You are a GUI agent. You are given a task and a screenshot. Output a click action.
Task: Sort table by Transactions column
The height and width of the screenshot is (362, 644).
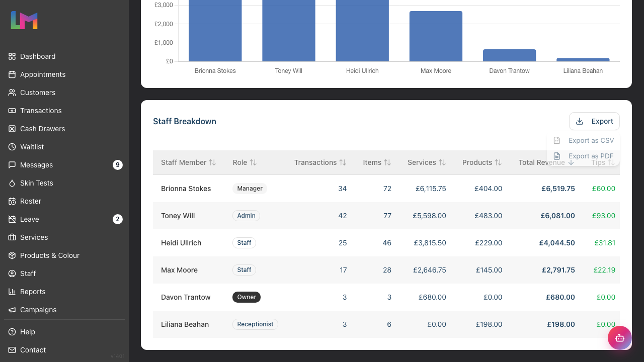[320, 162]
